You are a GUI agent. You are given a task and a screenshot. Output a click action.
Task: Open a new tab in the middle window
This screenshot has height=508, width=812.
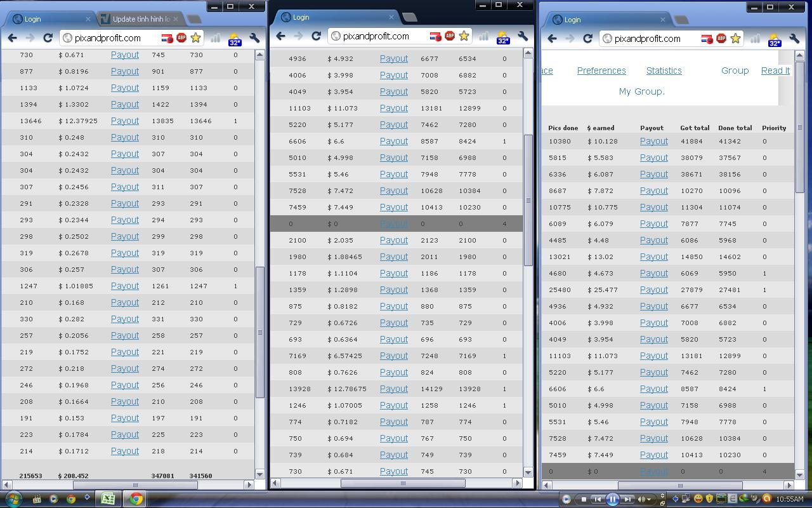[410, 17]
